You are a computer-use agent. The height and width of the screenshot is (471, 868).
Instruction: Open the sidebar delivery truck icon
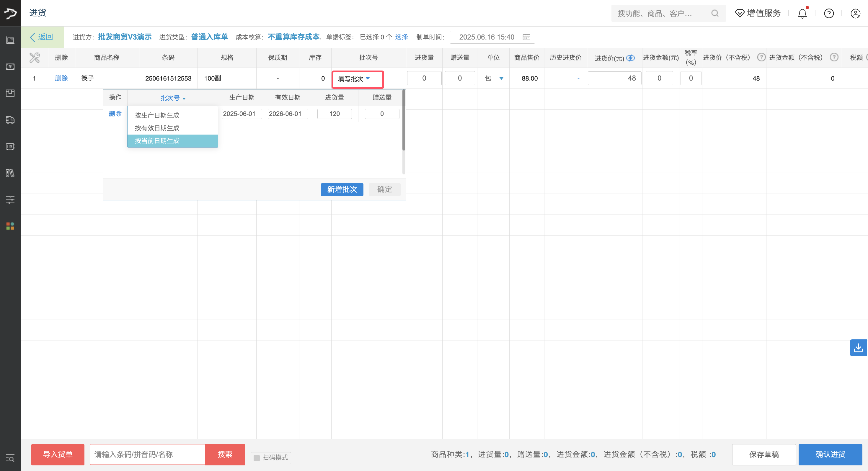click(x=10, y=120)
